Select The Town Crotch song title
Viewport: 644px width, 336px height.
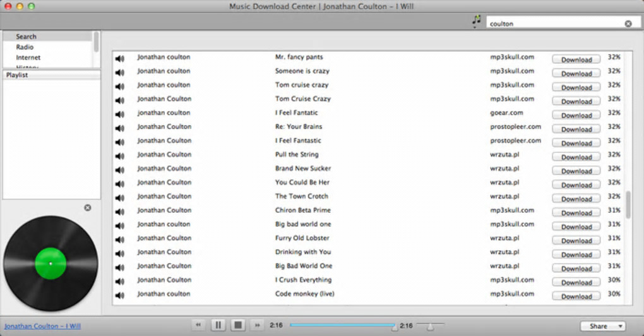pos(301,196)
